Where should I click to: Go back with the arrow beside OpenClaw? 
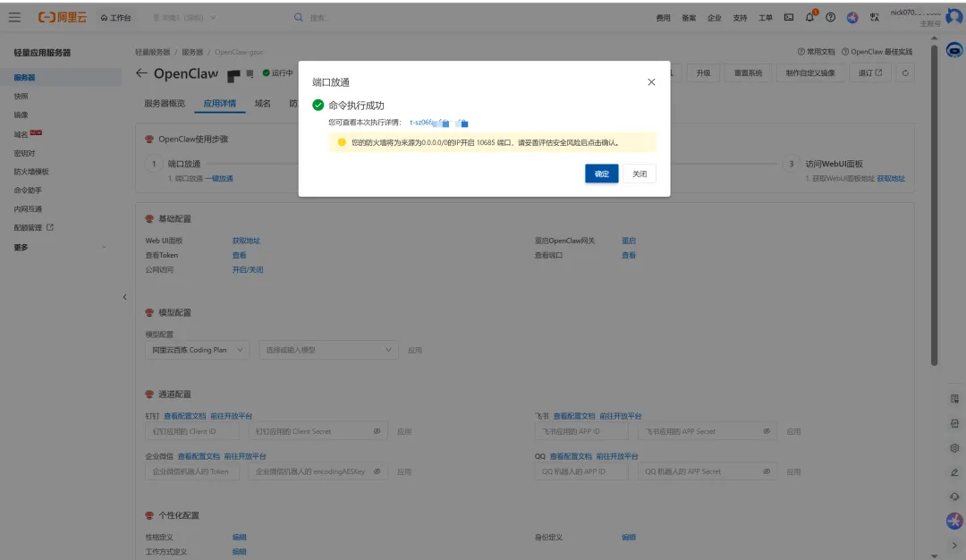[141, 73]
